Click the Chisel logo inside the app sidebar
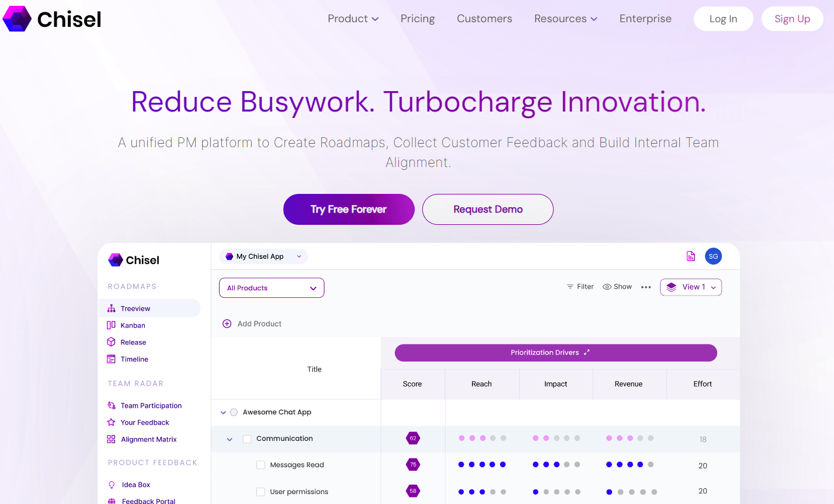 tap(134, 260)
